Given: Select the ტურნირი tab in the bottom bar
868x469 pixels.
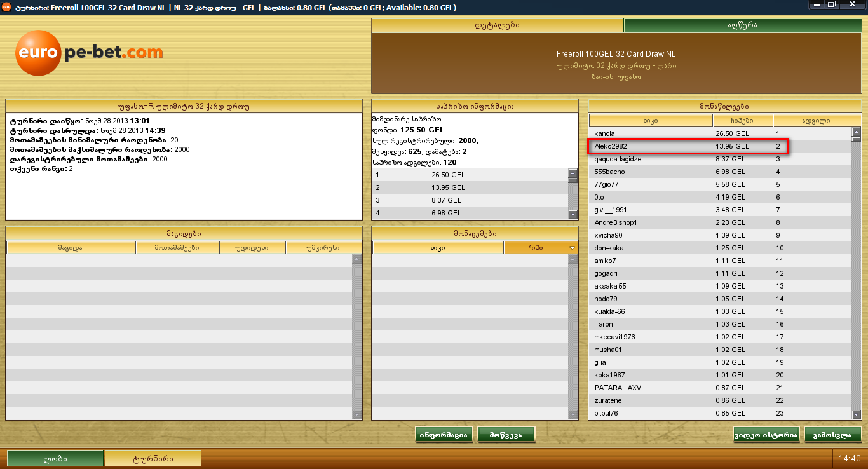Looking at the screenshot, I should pos(153,458).
